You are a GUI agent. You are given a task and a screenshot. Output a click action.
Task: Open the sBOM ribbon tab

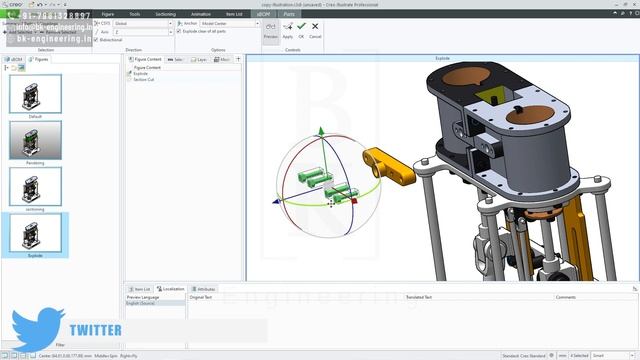263,14
